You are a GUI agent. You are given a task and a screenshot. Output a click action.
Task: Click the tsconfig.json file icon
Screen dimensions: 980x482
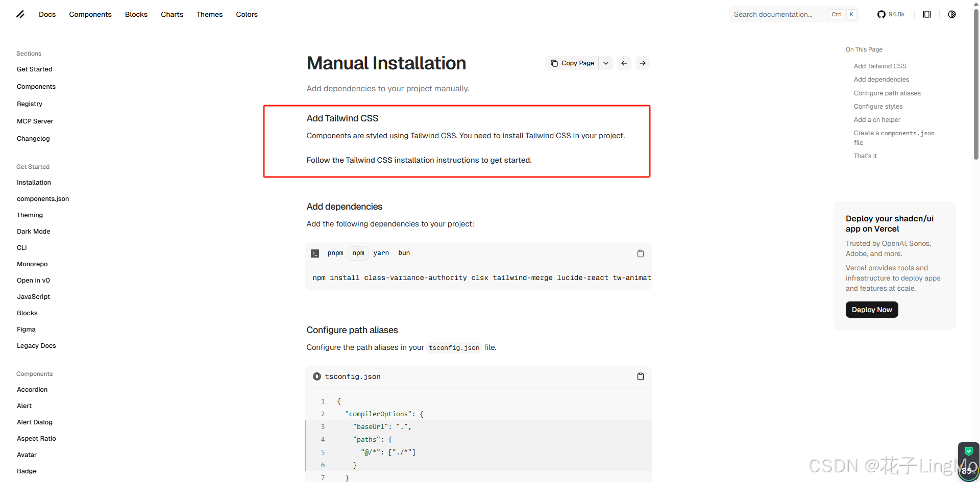(317, 376)
